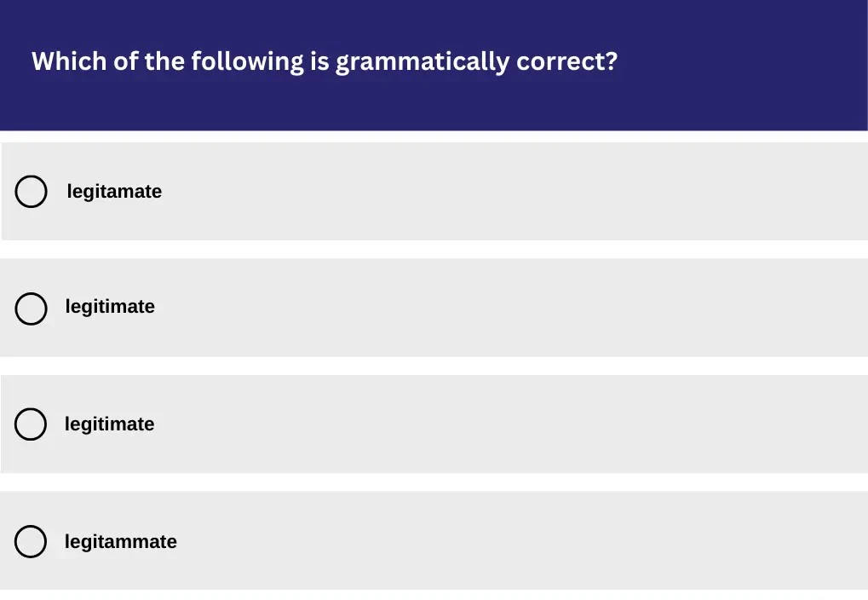Select the radio button beside the second 'legitimate' option

point(31,309)
